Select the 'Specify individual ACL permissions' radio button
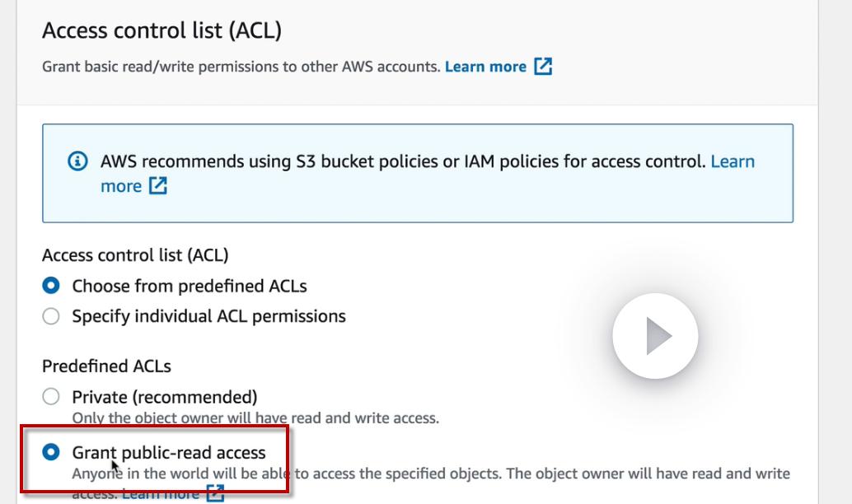Screen dimensions: 852x504 pos(51,316)
